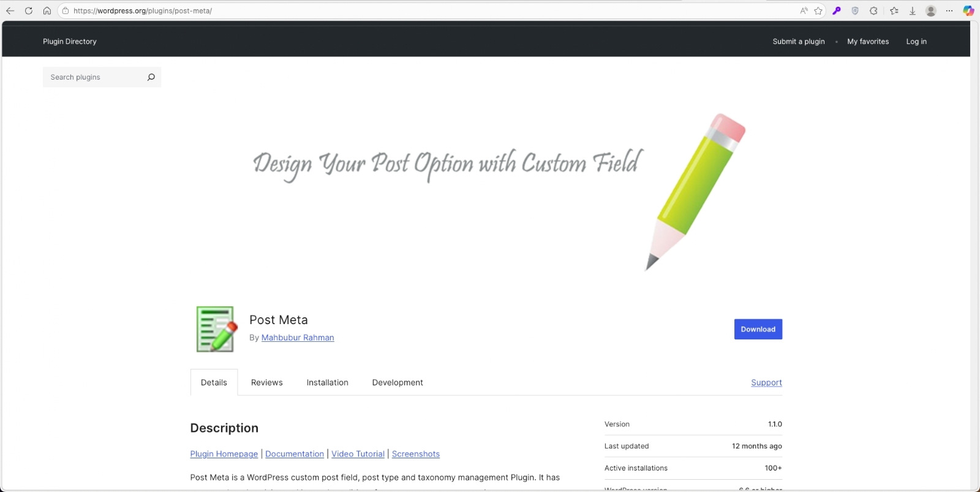Click the Description heading
This screenshot has height=492, width=980.
[x=224, y=428]
